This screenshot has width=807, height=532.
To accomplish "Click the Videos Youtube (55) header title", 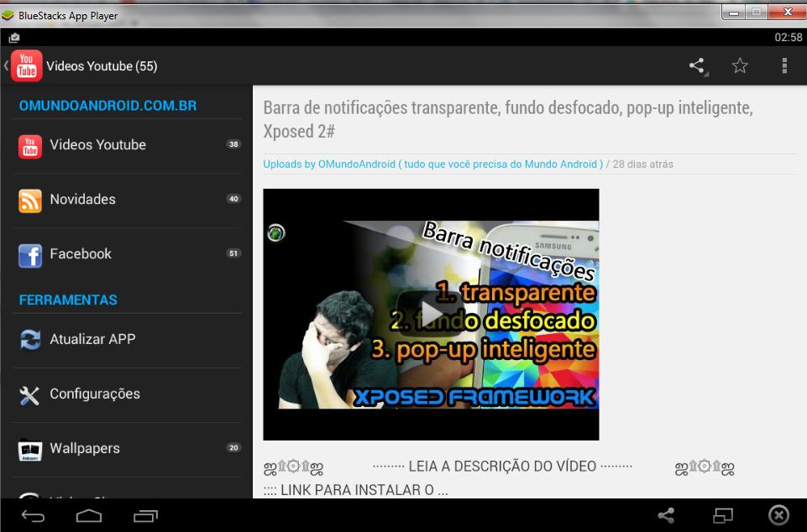I will (x=102, y=65).
